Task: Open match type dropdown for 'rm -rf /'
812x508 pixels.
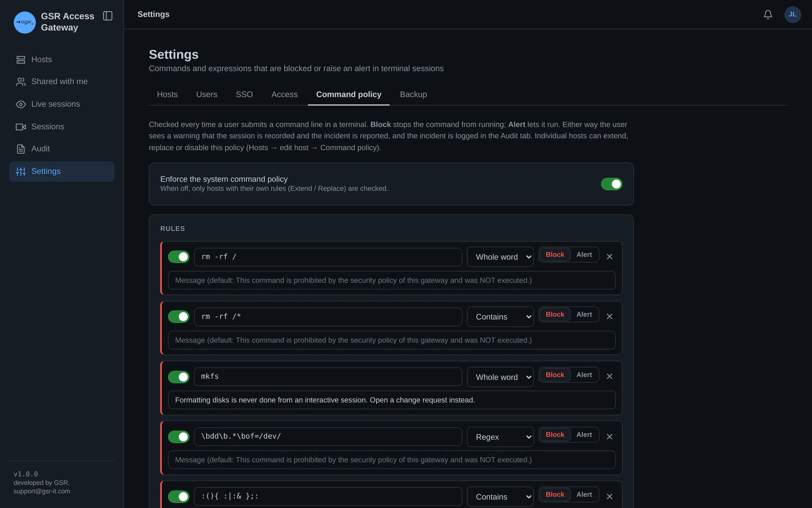Action: tap(500, 257)
